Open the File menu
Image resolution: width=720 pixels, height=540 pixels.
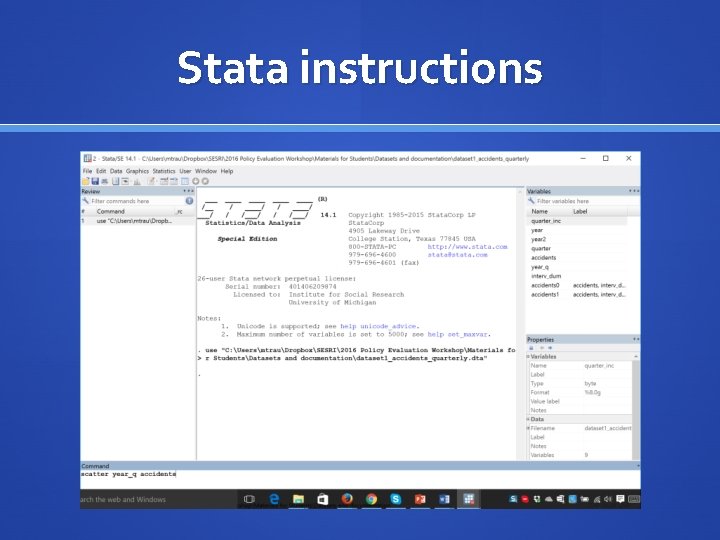87,171
